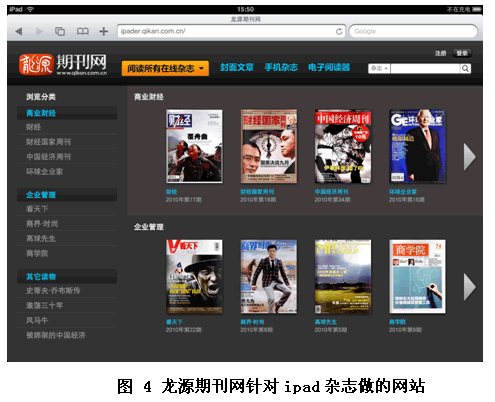Open the 财经国家周刊 cover thumbnail

click(x=269, y=146)
